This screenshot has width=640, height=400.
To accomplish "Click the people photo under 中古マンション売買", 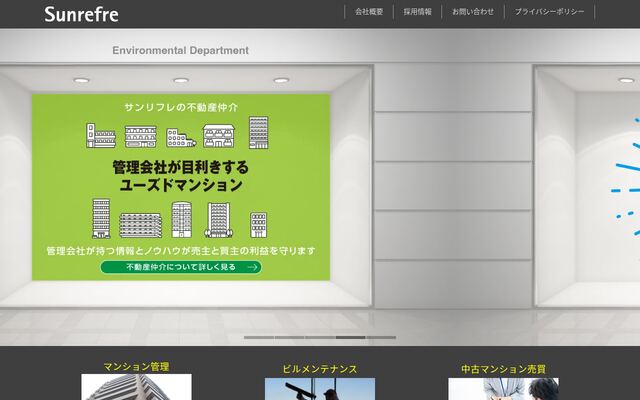I will click(x=503, y=389).
